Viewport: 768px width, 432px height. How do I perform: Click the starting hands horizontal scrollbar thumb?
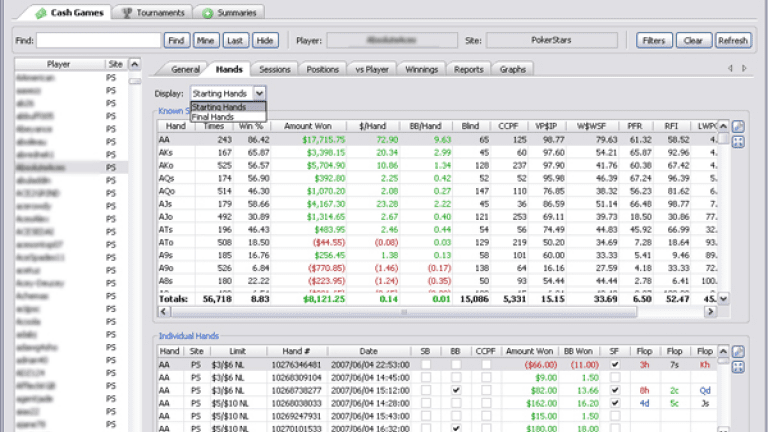(x=404, y=312)
